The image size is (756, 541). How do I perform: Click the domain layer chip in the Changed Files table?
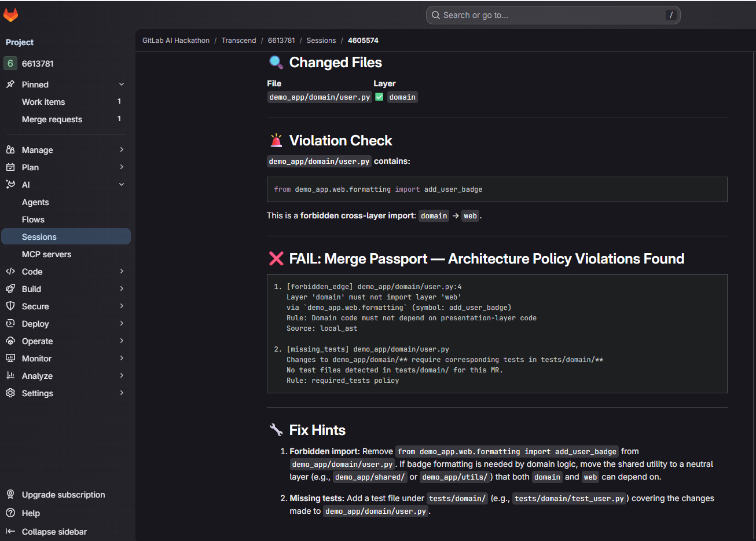402,97
